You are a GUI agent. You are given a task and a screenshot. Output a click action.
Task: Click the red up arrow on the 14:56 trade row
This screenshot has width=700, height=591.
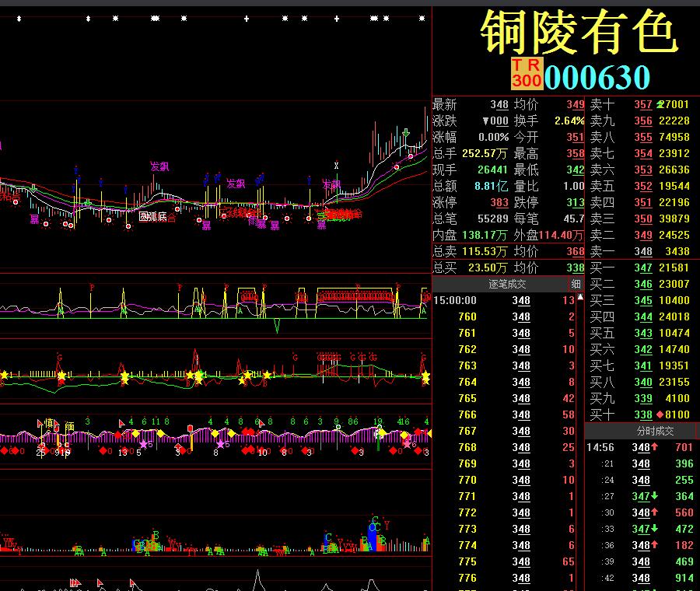[x=654, y=446]
